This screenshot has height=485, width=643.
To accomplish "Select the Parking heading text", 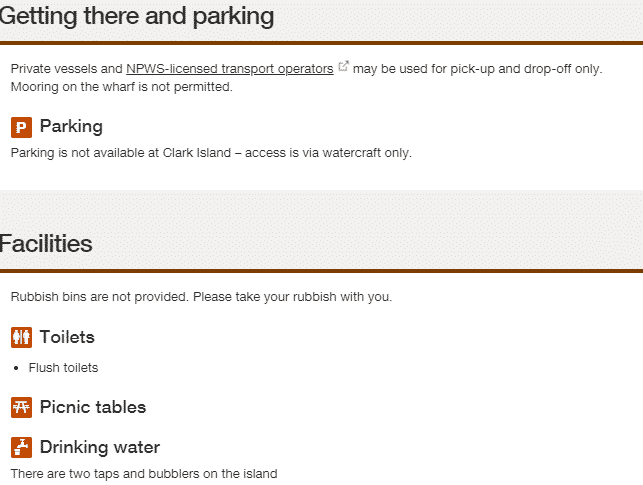I will point(71,126).
